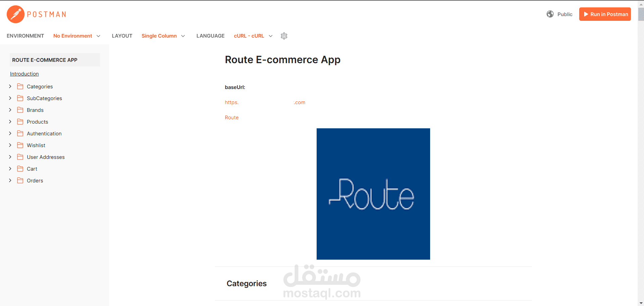Click the page vertical scrollbar thumb

(x=641, y=14)
